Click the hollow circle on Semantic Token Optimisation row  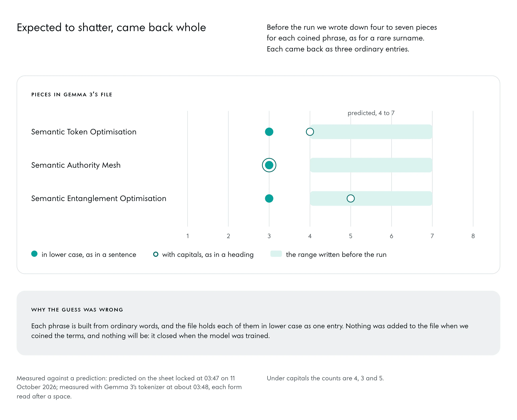(310, 132)
